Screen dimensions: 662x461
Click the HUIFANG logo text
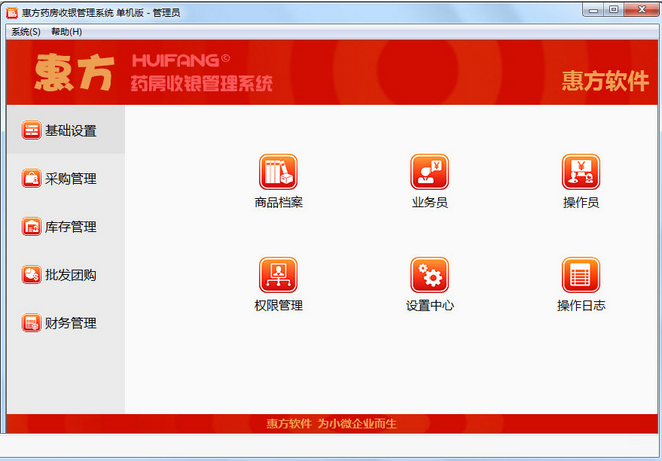pos(181,60)
